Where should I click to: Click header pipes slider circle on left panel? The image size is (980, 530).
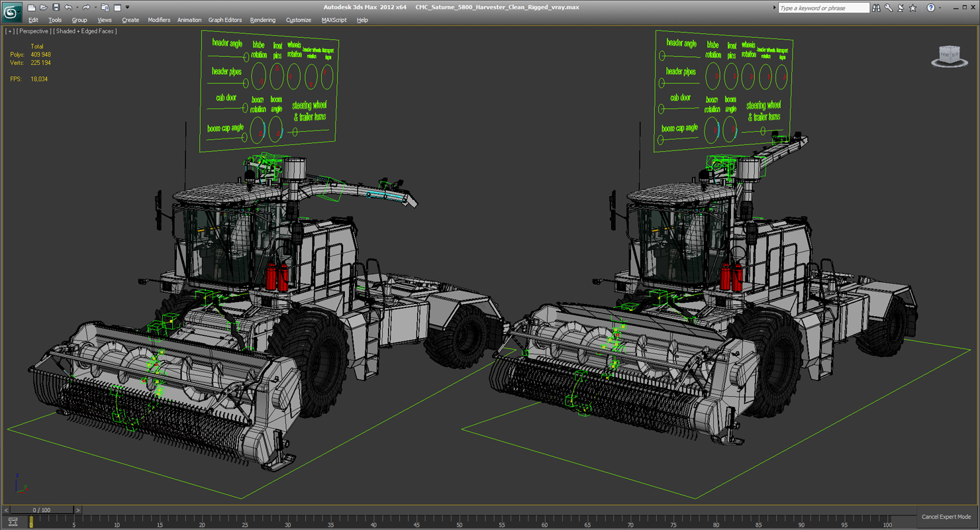(x=245, y=83)
